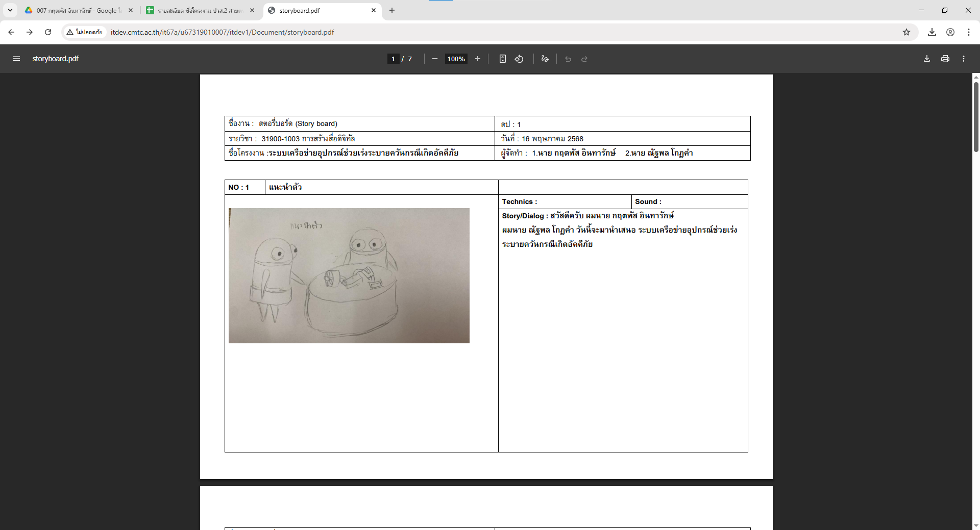Screen dimensions: 980x530
Task: Zoom out the PDF document
Action: tap(434, 59)
